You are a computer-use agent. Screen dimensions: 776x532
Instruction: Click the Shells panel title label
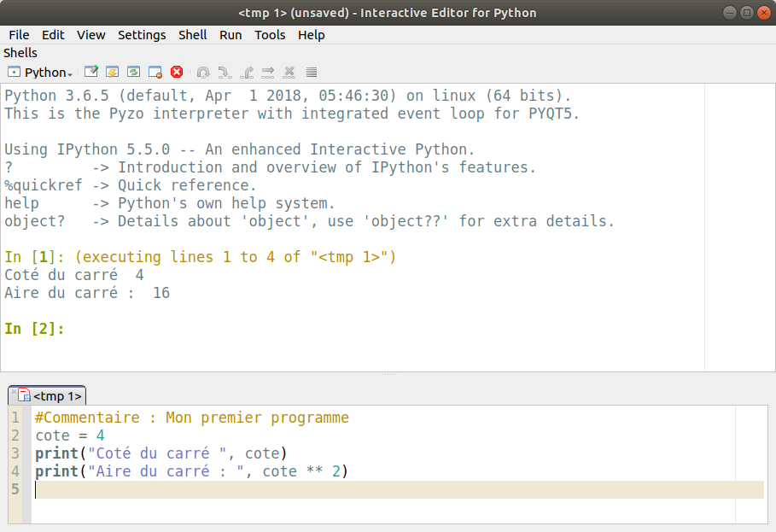[20, 53]
